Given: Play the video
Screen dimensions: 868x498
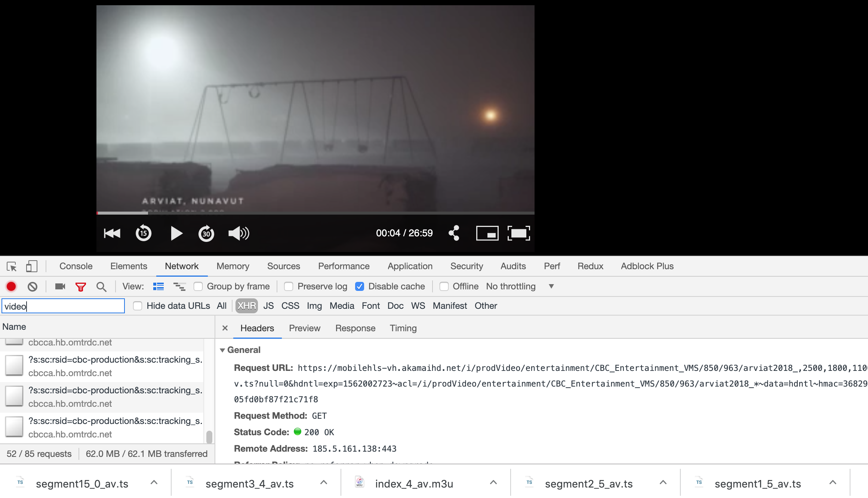Looking at the screenshot, I should tap(176, 233).
